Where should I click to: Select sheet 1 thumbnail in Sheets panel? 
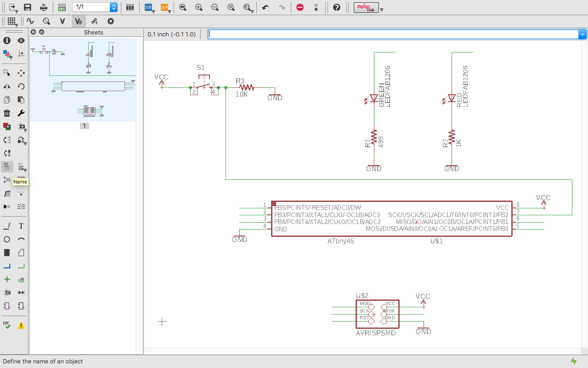[83, 79]
